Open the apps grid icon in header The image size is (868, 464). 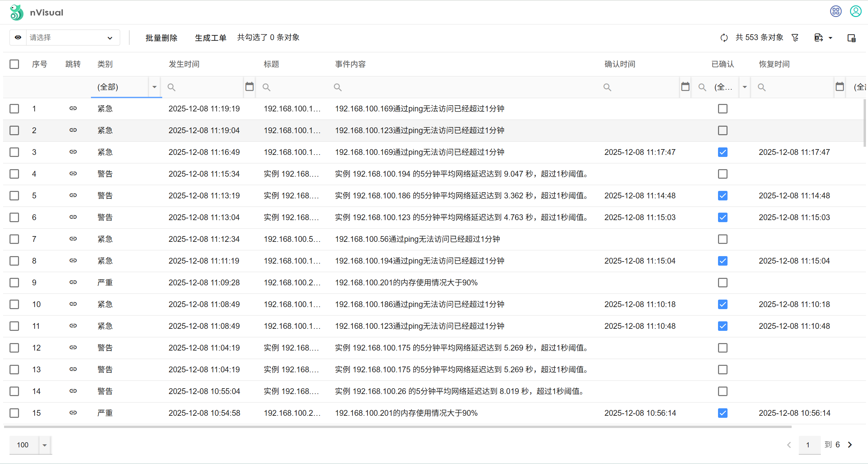pos(835,11)
